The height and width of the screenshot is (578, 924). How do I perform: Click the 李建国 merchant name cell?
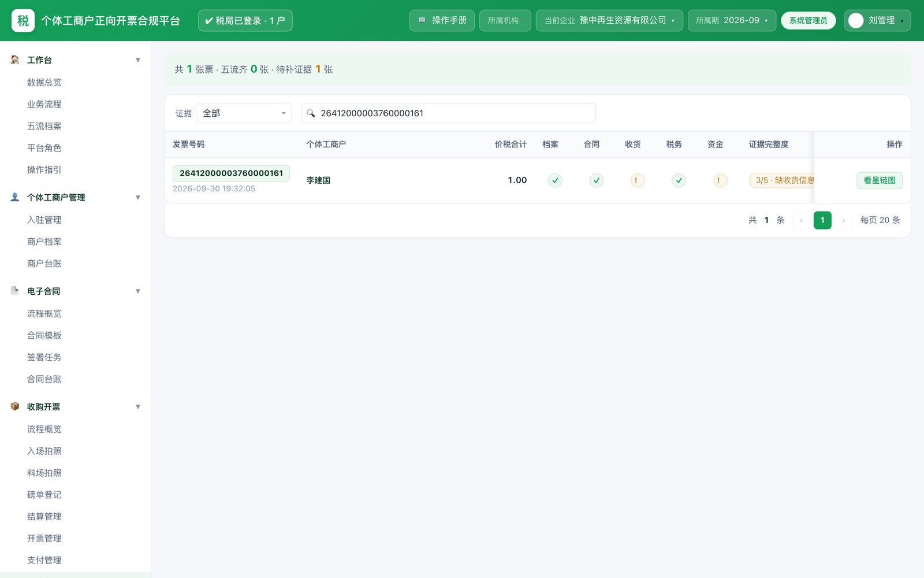(318, 180)
